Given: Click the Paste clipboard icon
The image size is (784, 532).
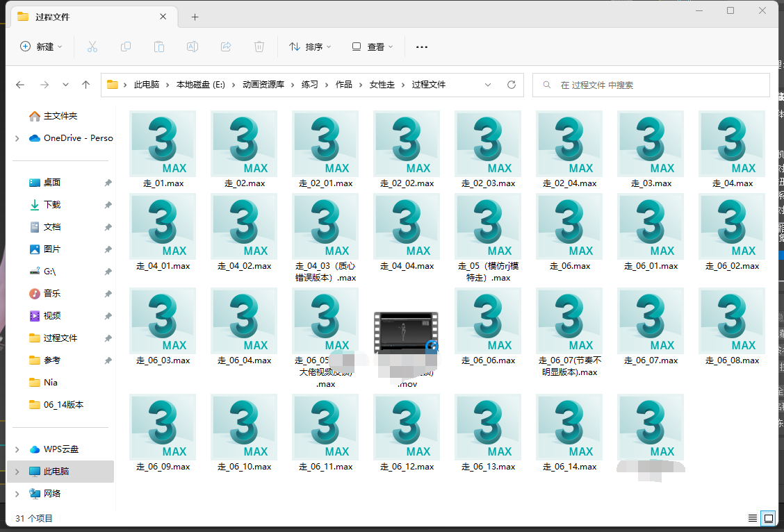Looking at the screenshot, I should 159,47.
